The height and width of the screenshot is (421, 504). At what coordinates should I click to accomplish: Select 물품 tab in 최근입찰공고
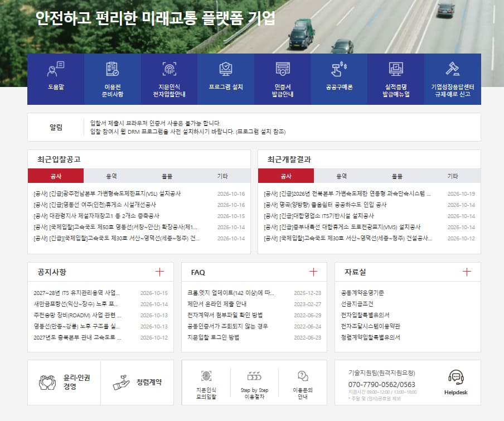(x=167, y=176)
